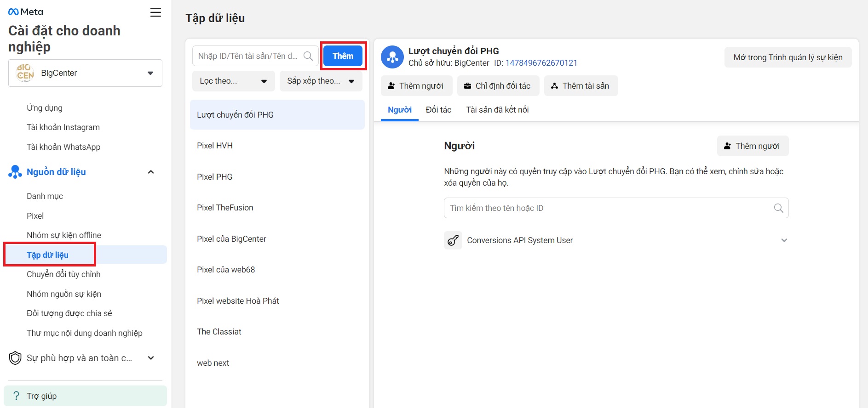Click Mở trong Trình quản lý sự kiện
Viewport: 868px width, 408px height.
(788, 57)
